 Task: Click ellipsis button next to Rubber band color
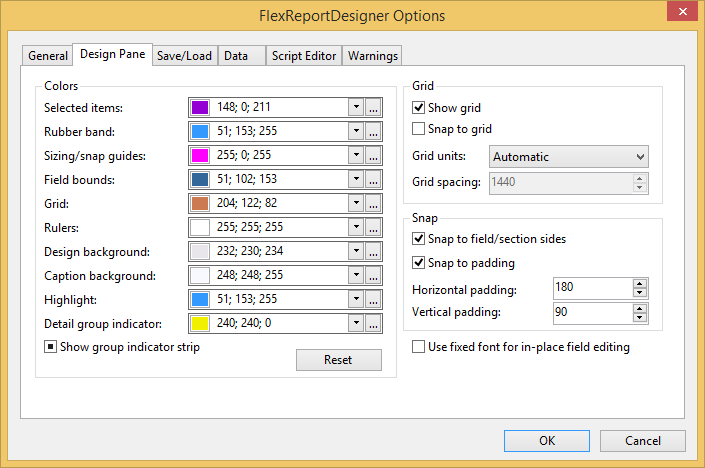pyautogui.click(x=373, y=132)
